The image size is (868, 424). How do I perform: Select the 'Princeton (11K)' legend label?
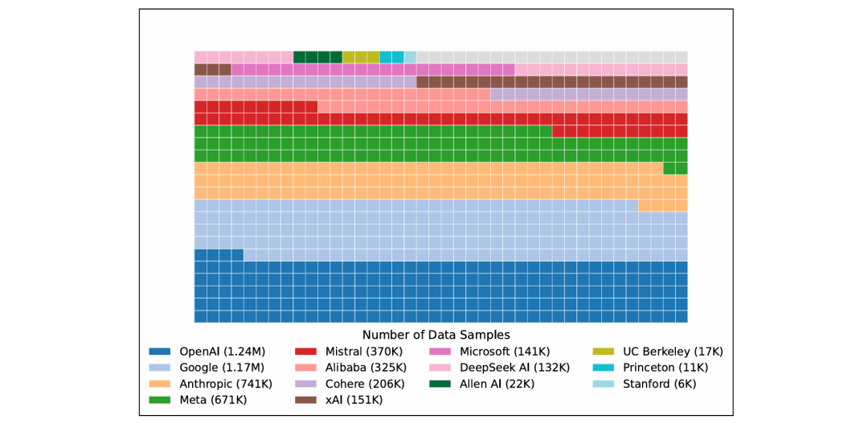pyautogui.click(x=665, y=367)
